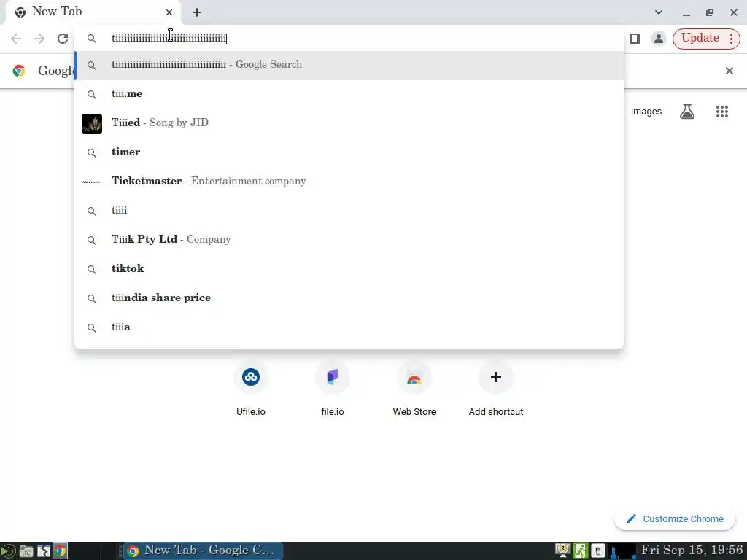Viewport: 747px width, 560px height.
Task: Open the tab search chevron in the title bar
Action: [659, 12]
